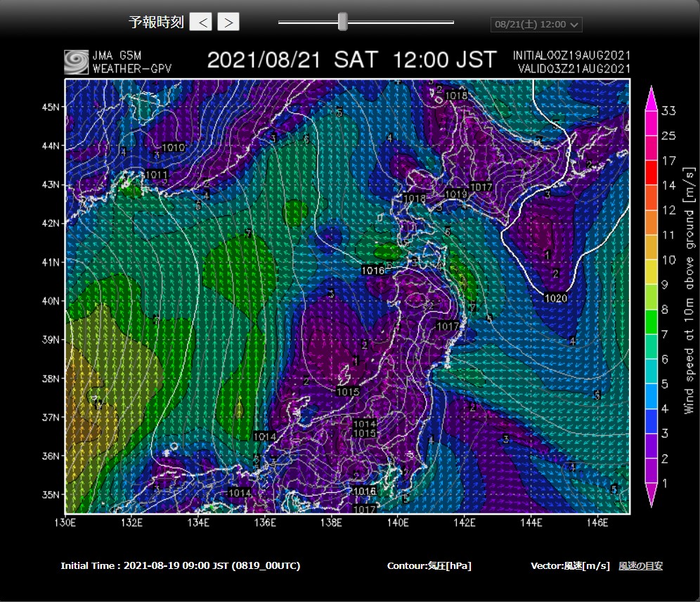Click the 1019 hPa pressure contour label
This screenshot has height=602, width=700.
[x=456, y=194]
